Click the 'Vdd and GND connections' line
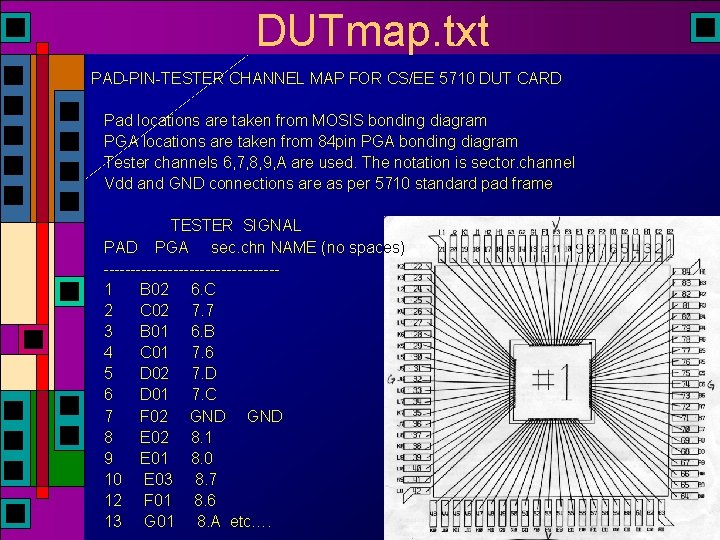This screenshot has height=540, width=720. pos(328,184)
